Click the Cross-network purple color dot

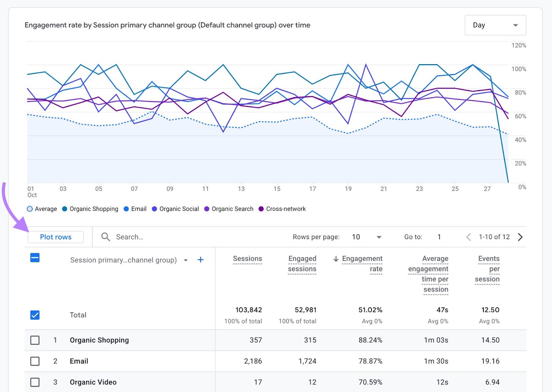pos(261,209)
